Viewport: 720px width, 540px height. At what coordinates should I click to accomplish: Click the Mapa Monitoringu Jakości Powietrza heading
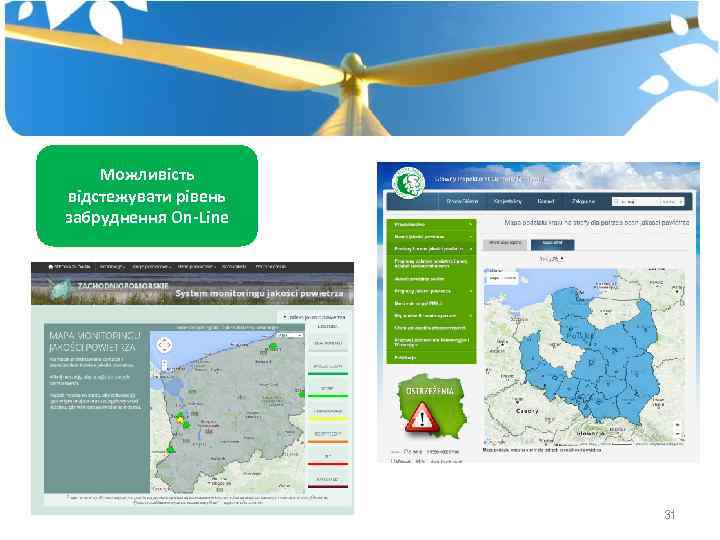[x=95, y=341]
